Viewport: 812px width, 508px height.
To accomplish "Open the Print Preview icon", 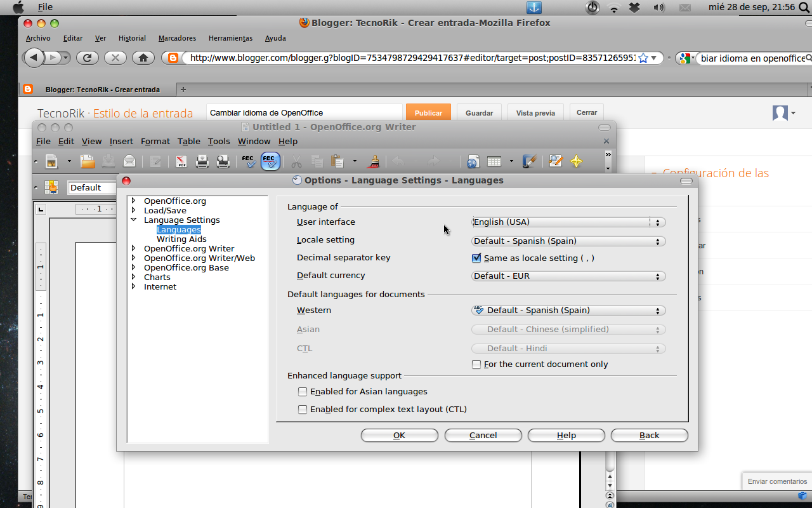I will [223, 161].
